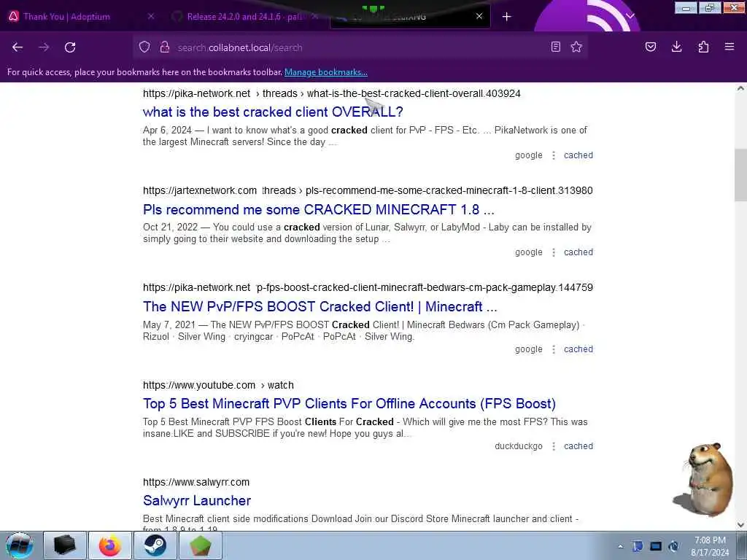Click 'google' source label on first result
This screenshot has height=560, width=747.
tap(529, 155)
